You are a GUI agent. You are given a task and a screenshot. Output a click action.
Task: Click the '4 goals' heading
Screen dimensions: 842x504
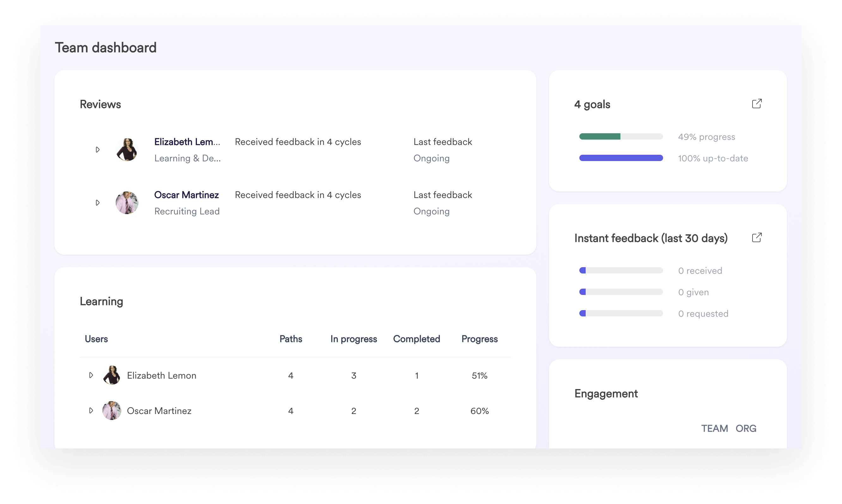pos(592,104)
